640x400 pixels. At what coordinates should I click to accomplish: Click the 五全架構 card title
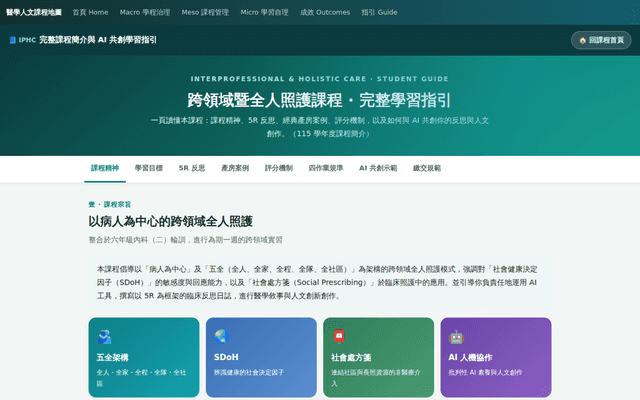[x=113, y=358]
